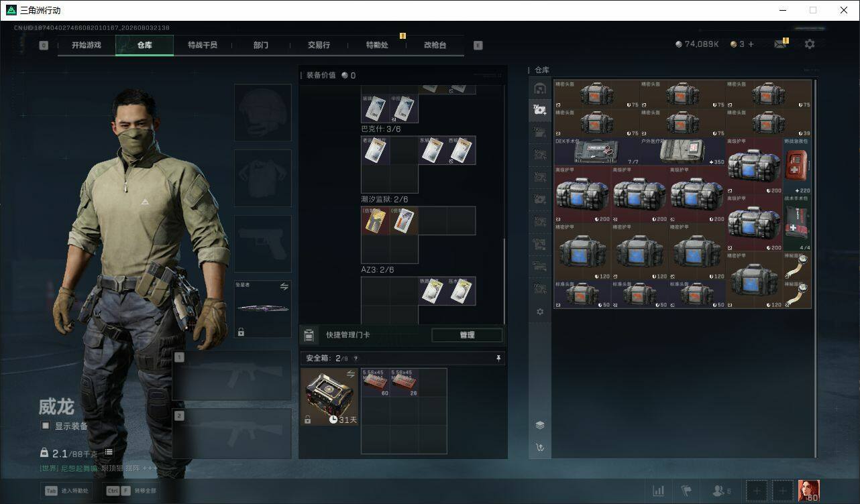Select the 户外医疗箱 item with 350
The height and width of the screenshot is (504, 860).
pyautogui.click(x=683, y=151)
